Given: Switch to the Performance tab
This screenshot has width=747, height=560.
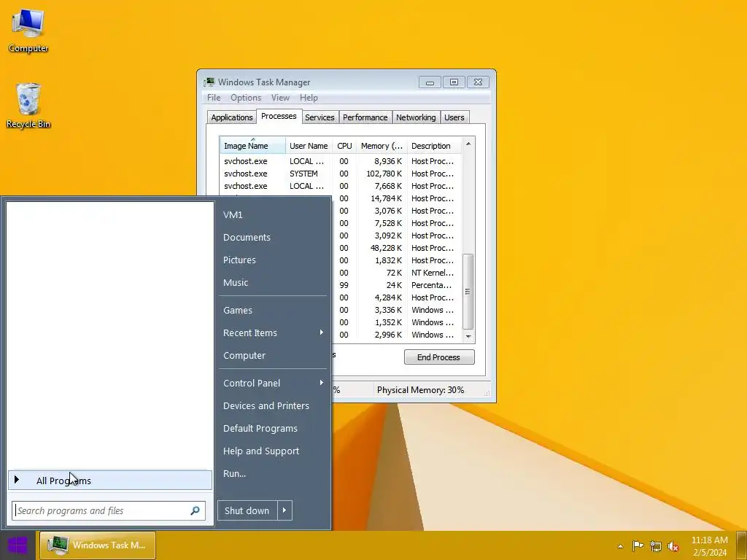Looking at the screenshot, I should (x=365, y=117).
